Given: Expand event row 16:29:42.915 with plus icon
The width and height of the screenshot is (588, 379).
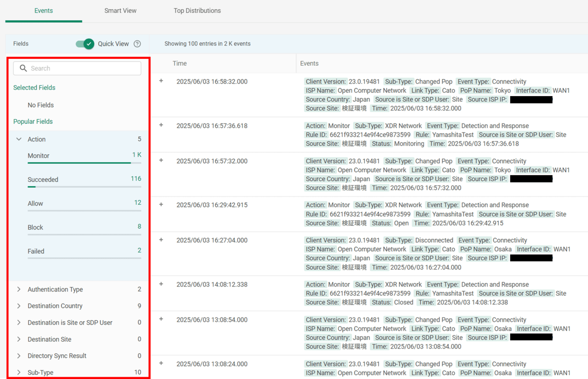Looking at the screenshot, I should click(161, 205).
